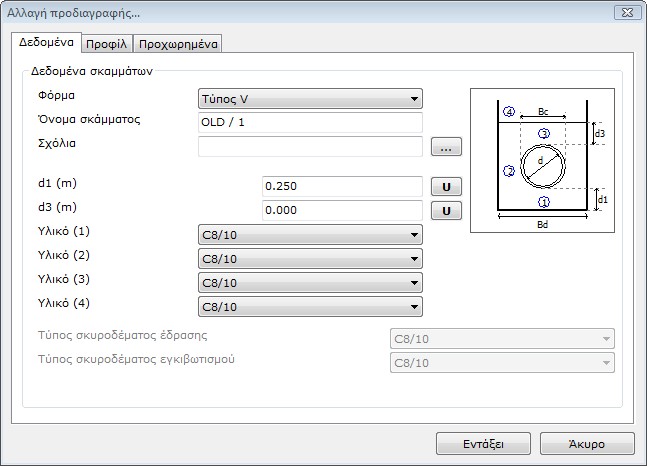Click the trench cross-section diagram
Viewport: 647px width, 466px height.
coord(541,161)
